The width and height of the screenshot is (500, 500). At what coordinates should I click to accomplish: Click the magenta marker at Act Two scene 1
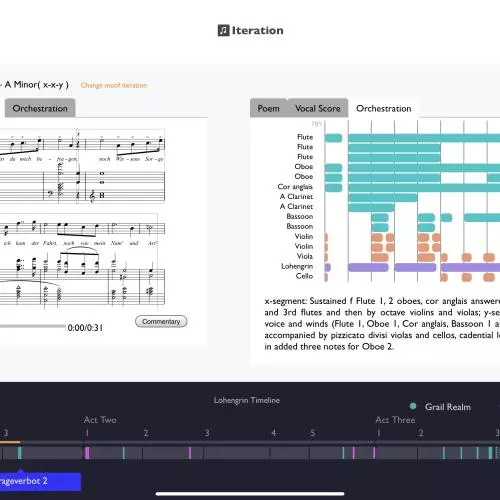(x=87, y=453)
